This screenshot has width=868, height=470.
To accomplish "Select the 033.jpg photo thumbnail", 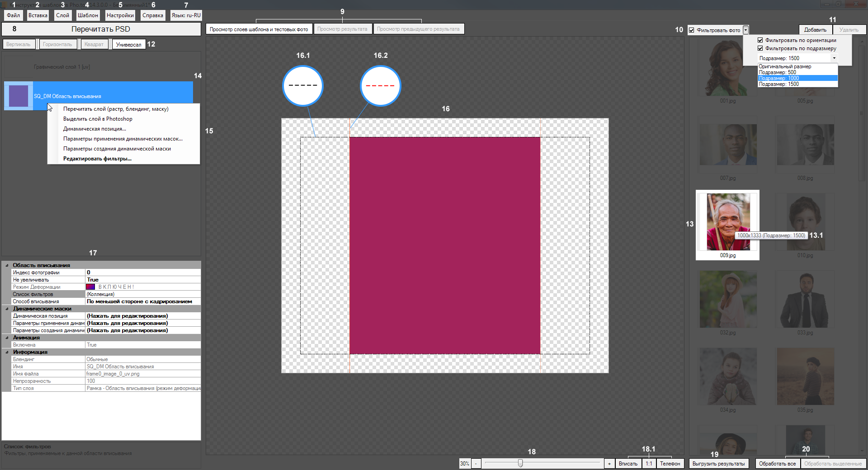I will (805, 299).
